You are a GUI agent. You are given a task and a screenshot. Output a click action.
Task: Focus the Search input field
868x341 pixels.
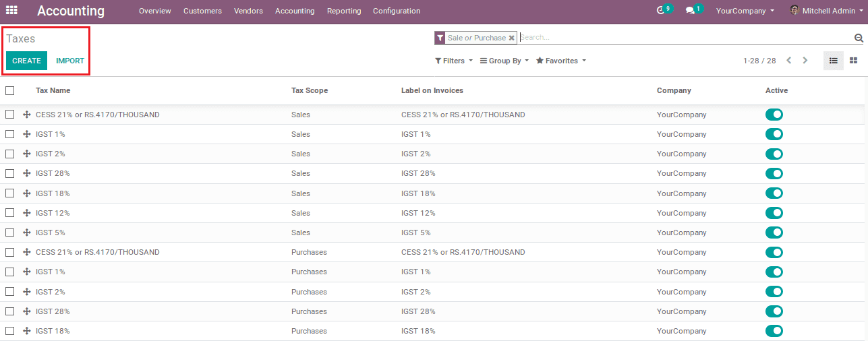685,38
